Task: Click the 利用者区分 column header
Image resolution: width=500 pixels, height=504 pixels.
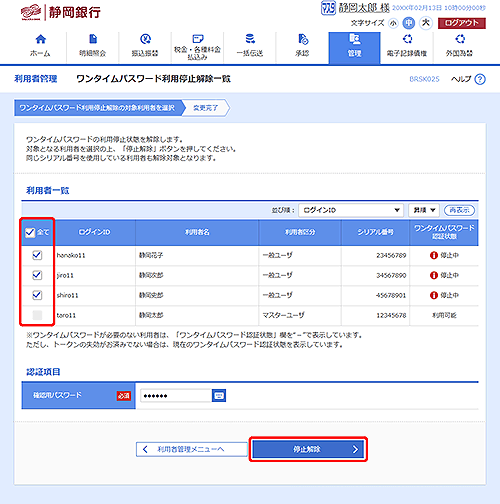Action: (x=300, y=232)
